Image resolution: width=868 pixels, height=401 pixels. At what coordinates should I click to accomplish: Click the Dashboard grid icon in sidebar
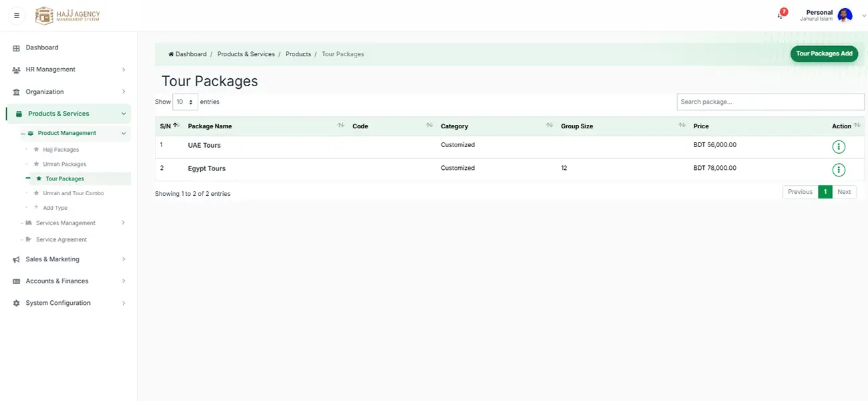point(17,48)
